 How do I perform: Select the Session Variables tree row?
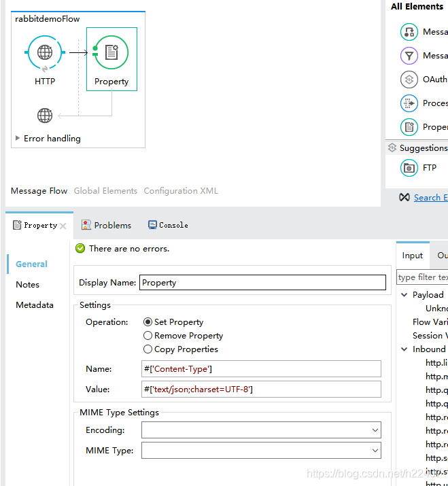[430, 336]
